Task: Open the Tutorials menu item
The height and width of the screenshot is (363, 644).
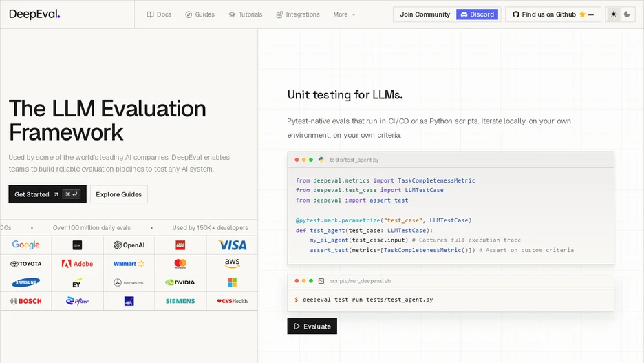Action: (245, 14)
